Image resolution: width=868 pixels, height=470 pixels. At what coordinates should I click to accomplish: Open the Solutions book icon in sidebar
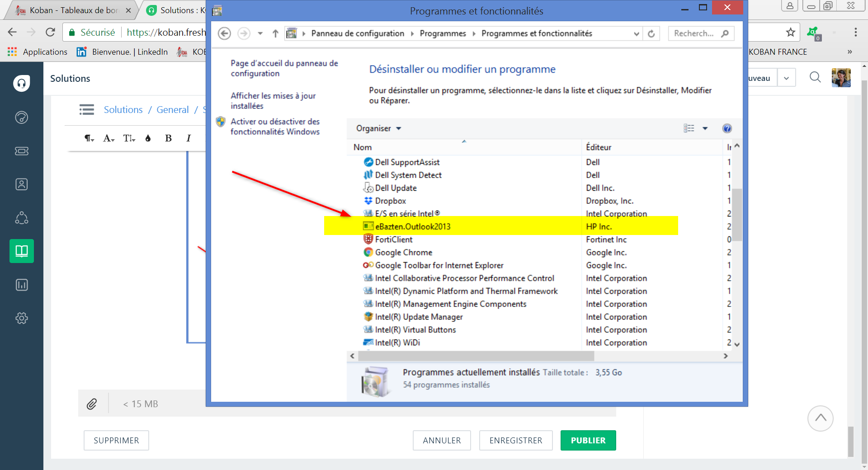(21, 251)
